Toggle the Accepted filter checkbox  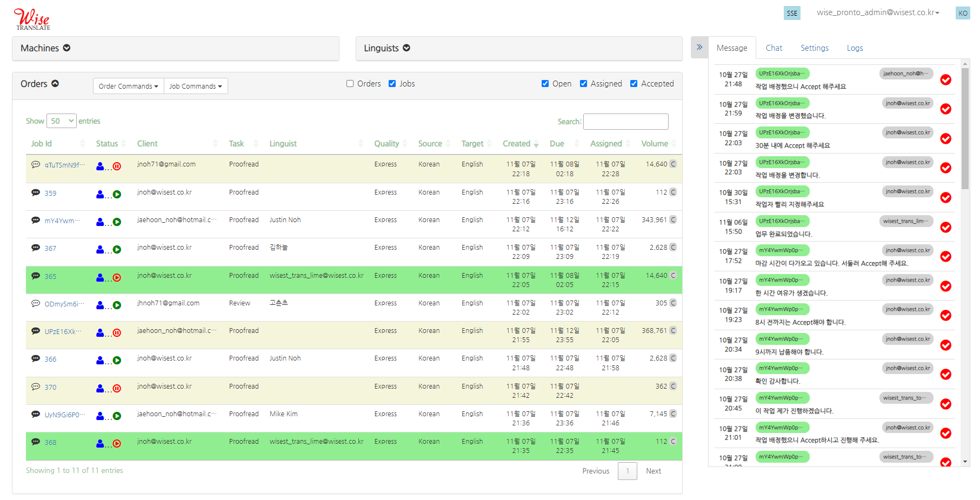point(634,84)
